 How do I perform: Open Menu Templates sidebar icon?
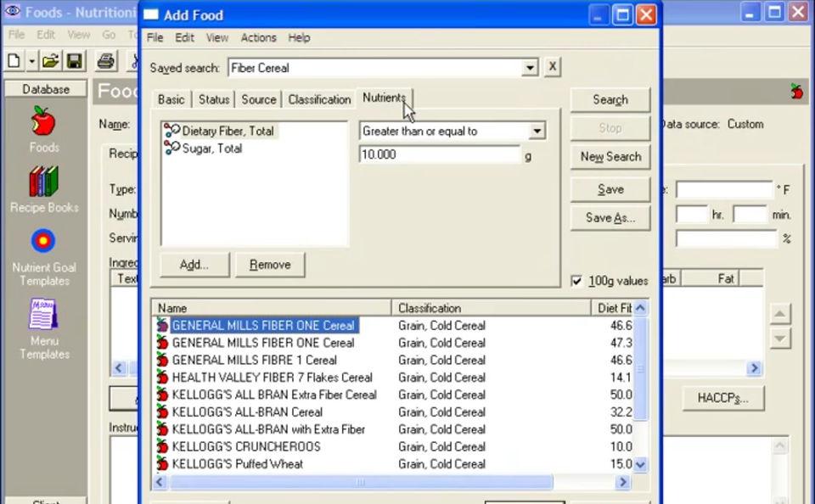coord(43,314)
